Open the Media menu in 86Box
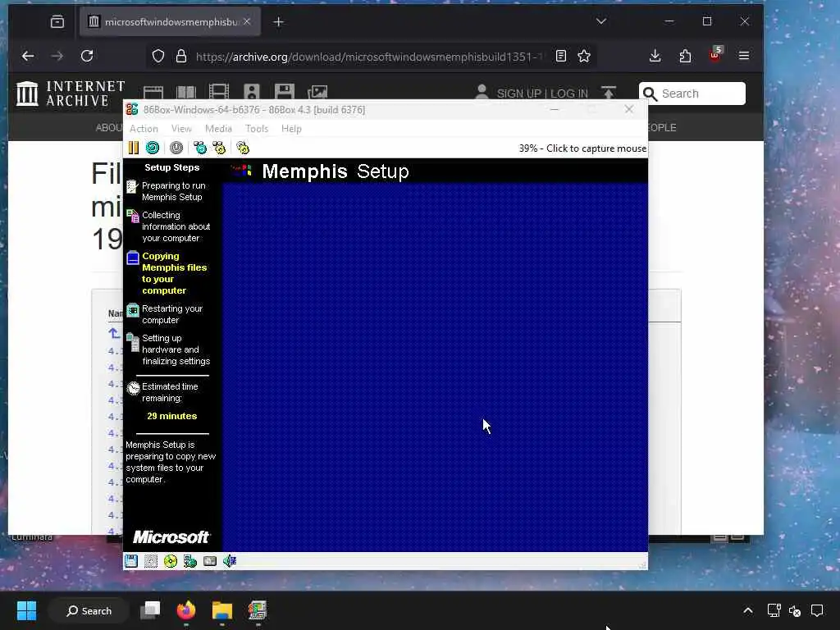The width and height of the screenshot is (840, 630). (x=218, y=129)
